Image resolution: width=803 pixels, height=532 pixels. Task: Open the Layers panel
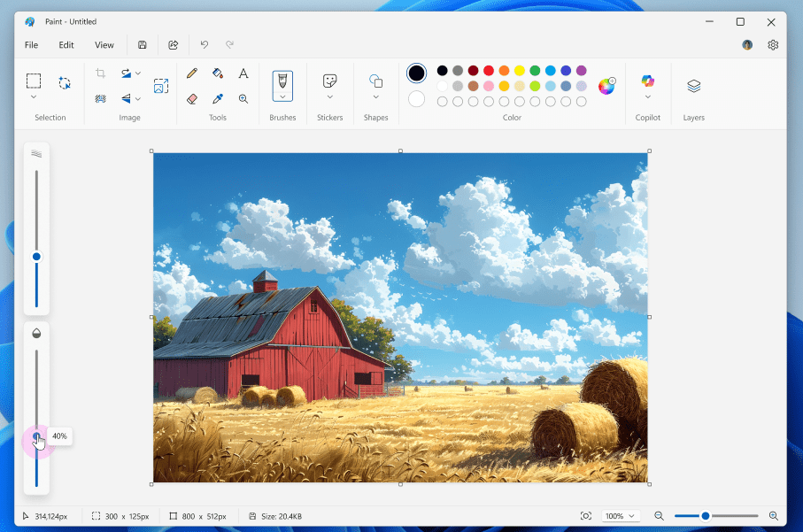[x=693, y=86]
